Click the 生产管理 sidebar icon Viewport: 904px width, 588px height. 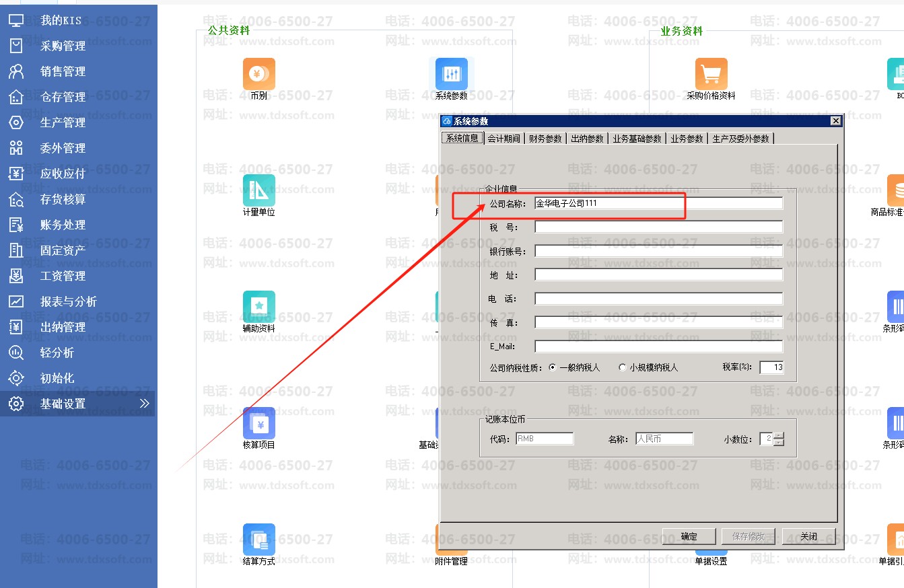(x=16, y=122)
